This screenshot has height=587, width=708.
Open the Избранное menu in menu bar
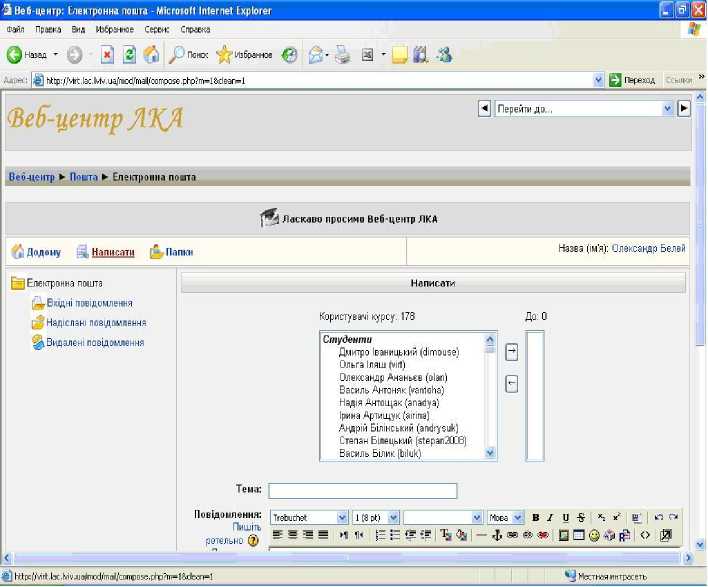coord(114,30)
